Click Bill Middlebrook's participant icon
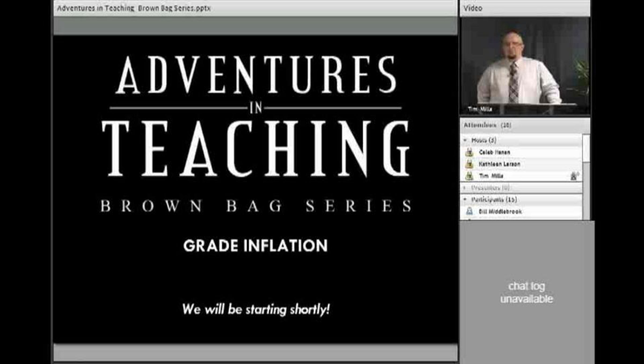 point(469,211)
